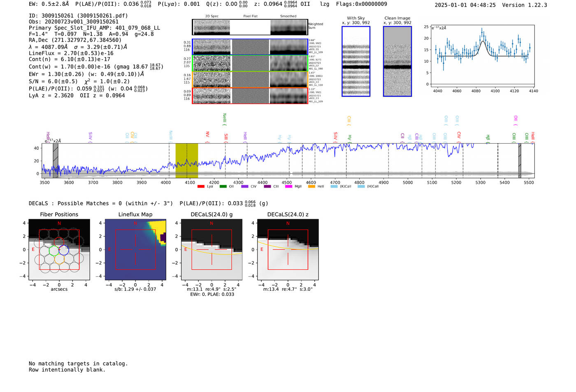View the DECaLS(24.0) g cutout image
The height and width of the screenshot is (392, 576).
click(212, 250)
